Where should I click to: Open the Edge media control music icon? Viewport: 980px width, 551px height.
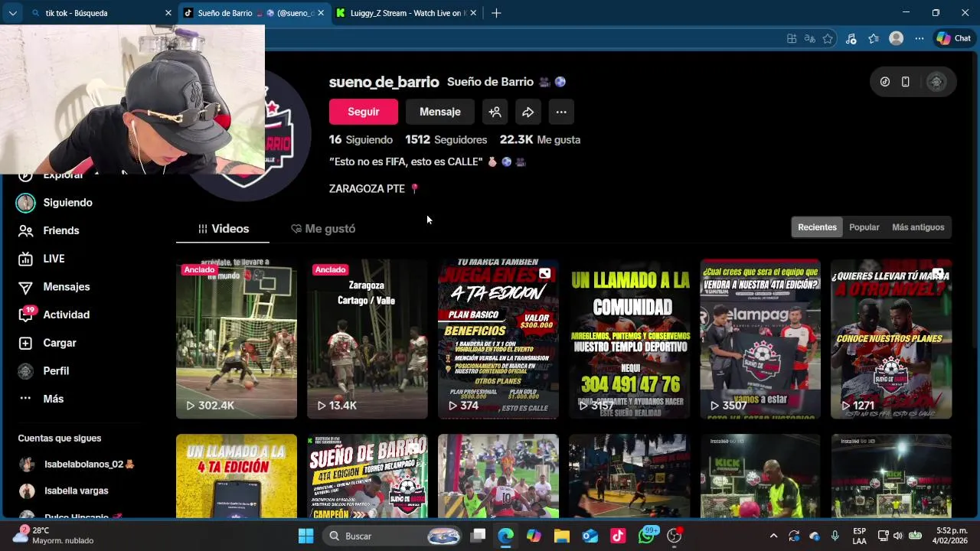851,38
